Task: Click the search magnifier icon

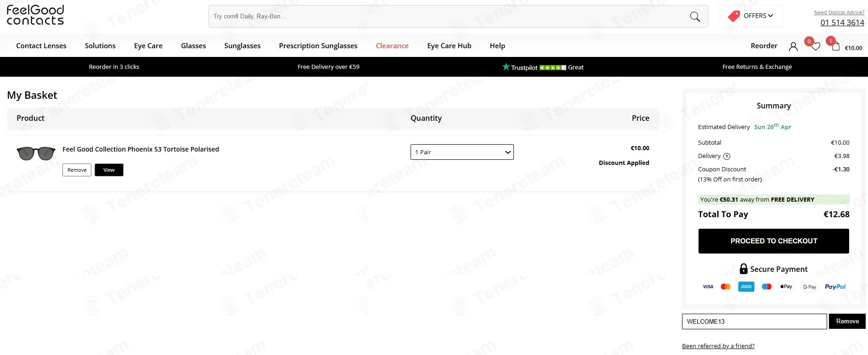Action: click(x=695, y=17)
